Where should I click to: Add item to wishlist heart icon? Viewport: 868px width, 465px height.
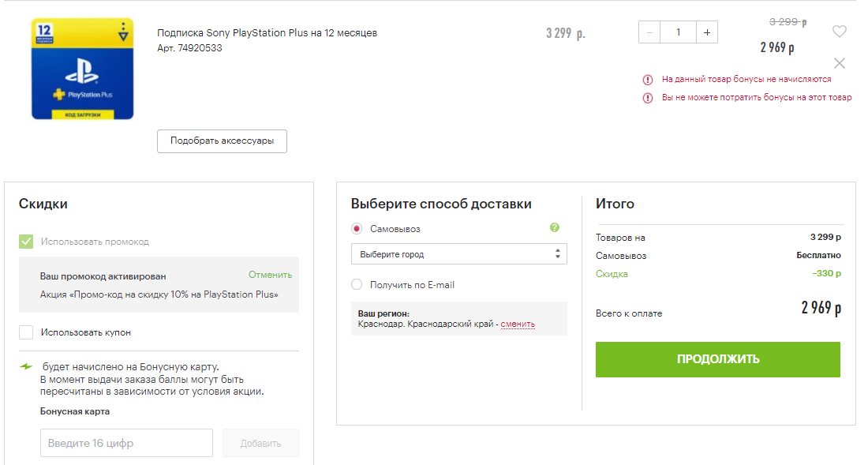click(x=839, y=32)
